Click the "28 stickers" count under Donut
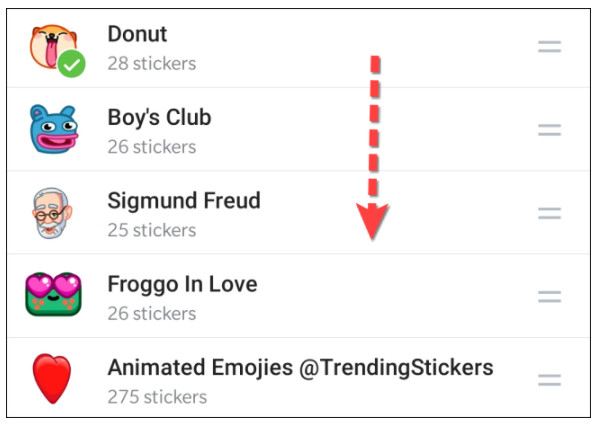Screen dimensions: 600x424 coord(151,64)
